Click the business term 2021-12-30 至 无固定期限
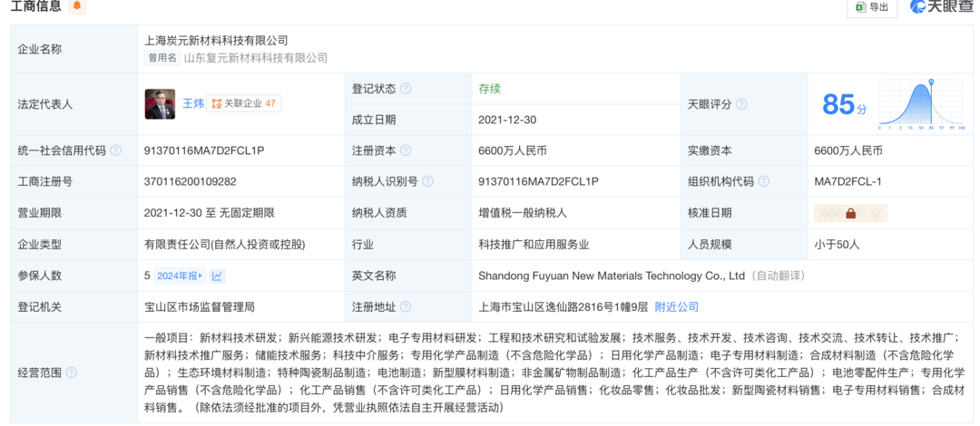 pos(210,213)
